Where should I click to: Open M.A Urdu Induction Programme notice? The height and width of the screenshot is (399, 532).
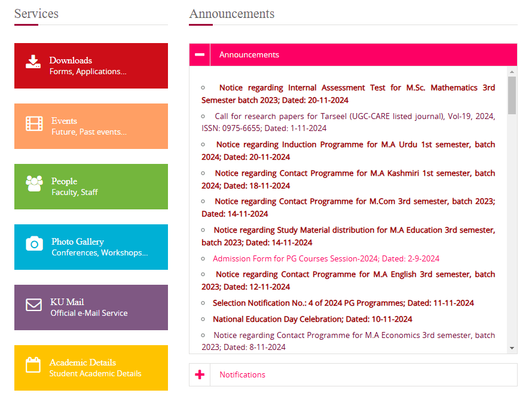click(x=348, y=151)
